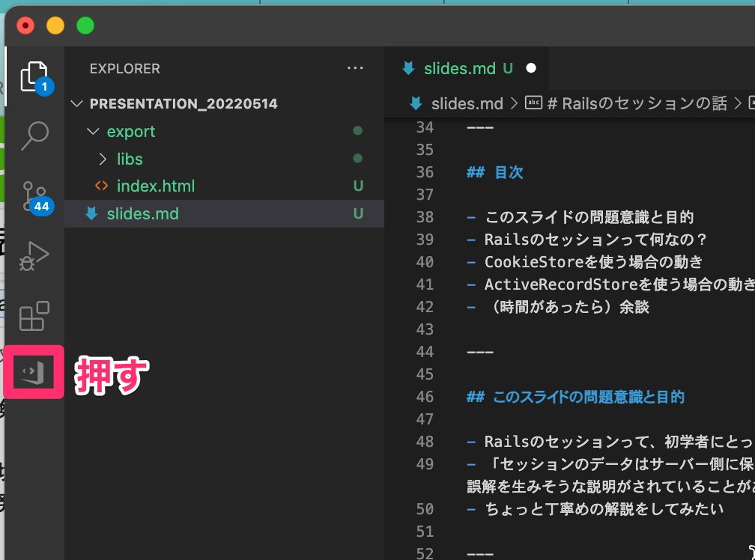Expand the libs folder chevron
The image size is (755, 560).
102,159
